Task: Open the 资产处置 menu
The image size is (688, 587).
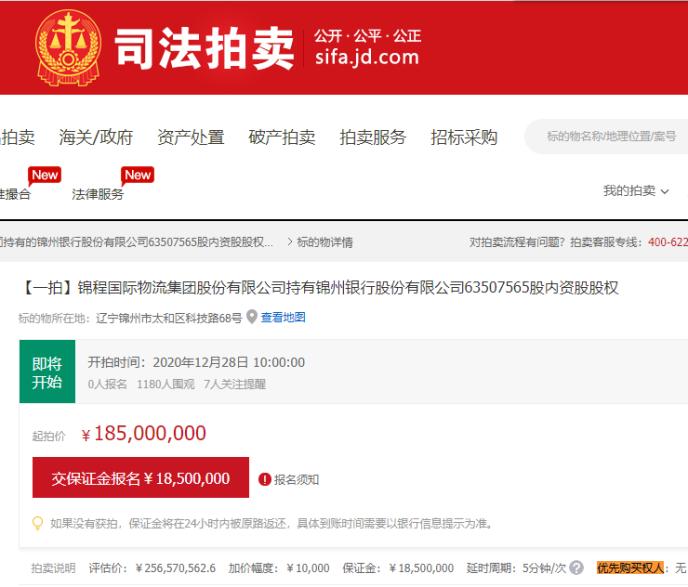Action: coord(191,138)
